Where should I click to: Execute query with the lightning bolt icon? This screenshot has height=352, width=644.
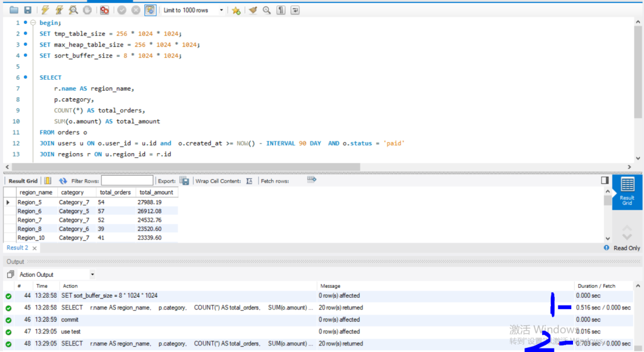(x=45, y=10)
